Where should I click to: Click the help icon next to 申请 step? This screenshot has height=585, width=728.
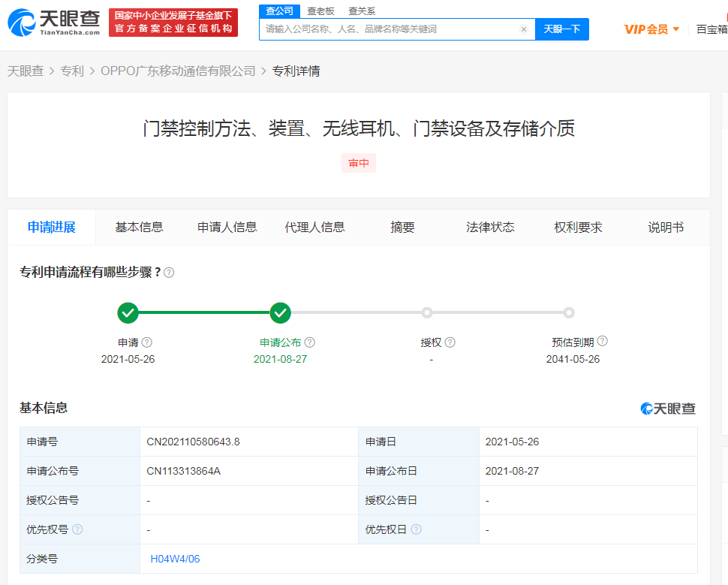pyautogui.click(x=146, y=342)
